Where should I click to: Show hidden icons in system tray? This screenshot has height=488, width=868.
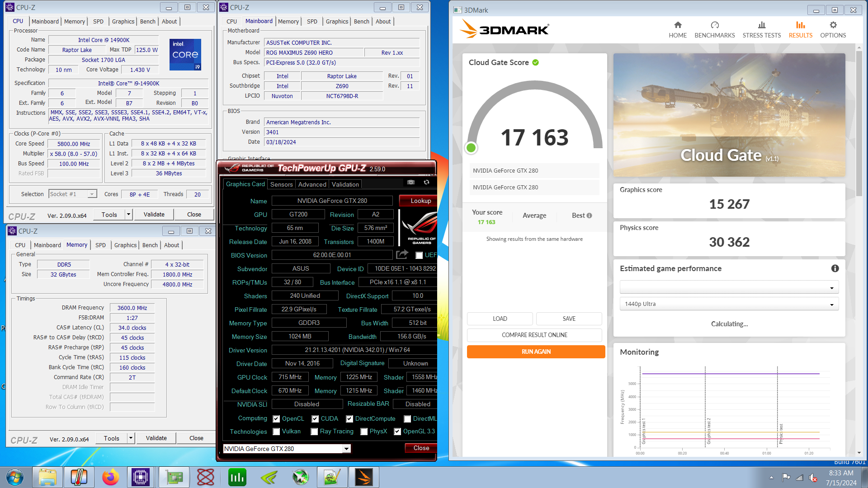pyautogui.click(x=771, y=478)
